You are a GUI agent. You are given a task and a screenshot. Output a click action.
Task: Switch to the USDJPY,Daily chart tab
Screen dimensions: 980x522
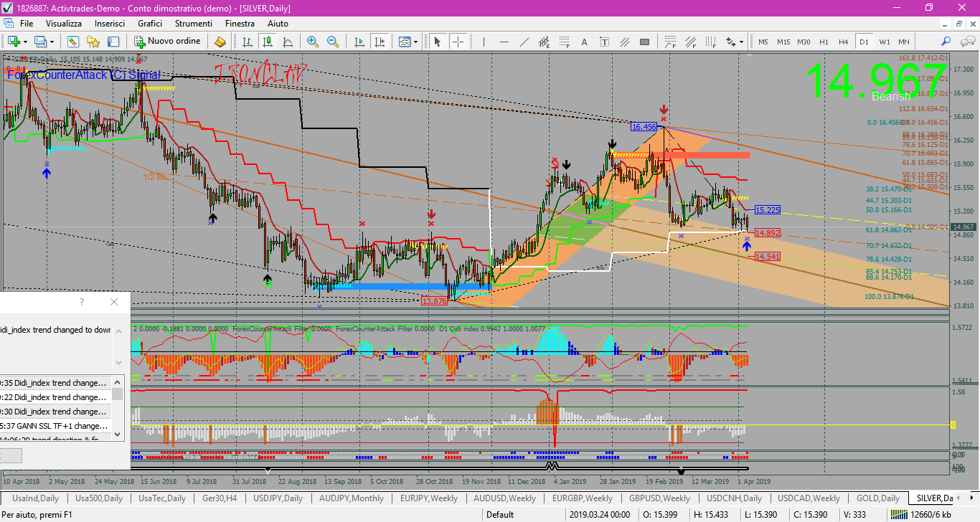tap(277, 498)
